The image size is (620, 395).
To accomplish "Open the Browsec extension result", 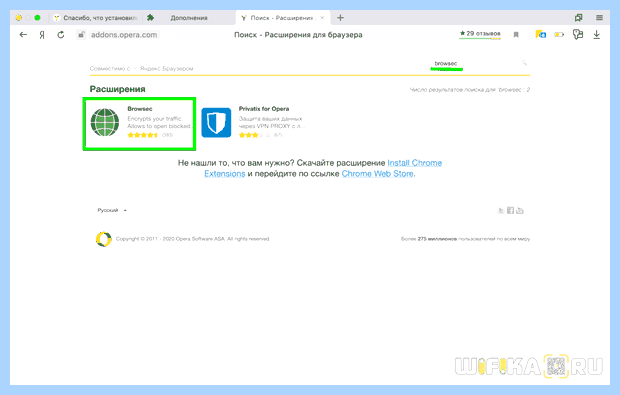I will point(139,124).
